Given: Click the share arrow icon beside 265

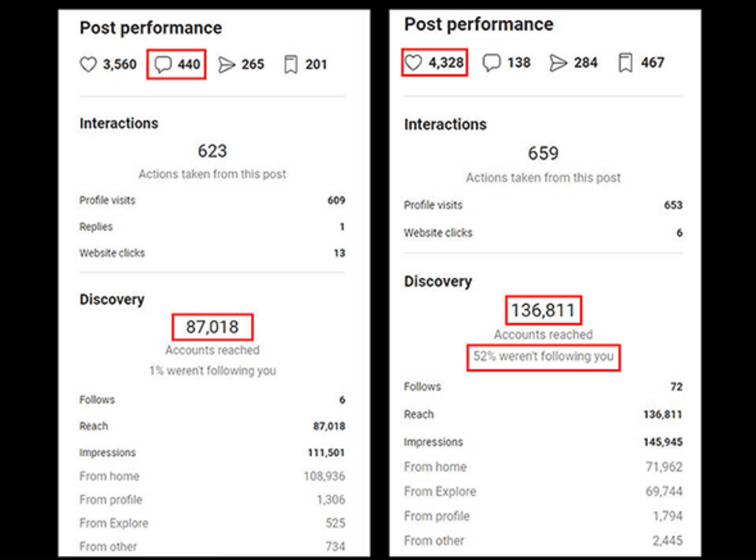Looking at the screenshot, I should pos(226,65).
